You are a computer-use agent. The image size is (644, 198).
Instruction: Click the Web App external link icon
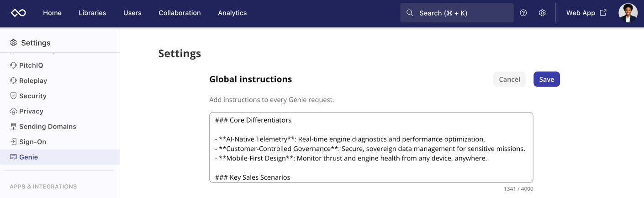pos(603,13)
